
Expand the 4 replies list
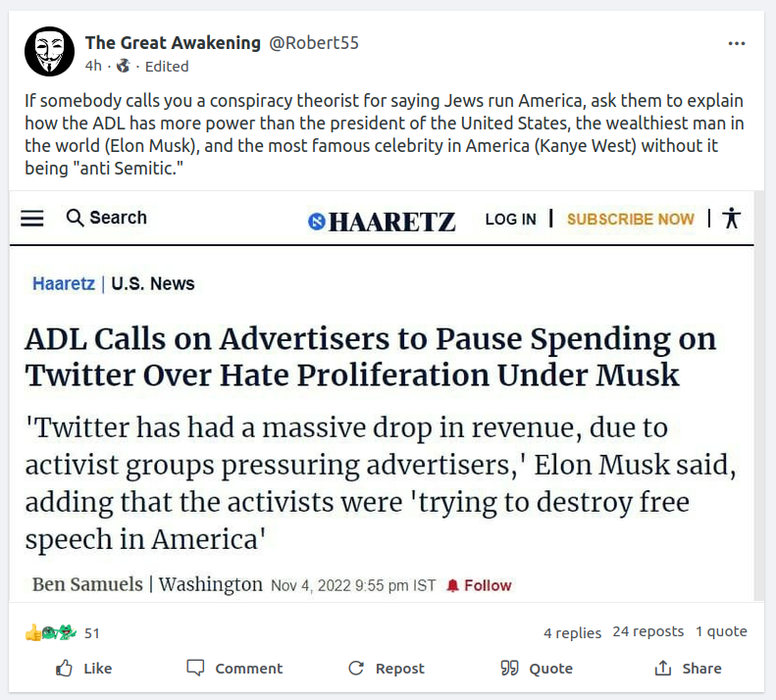[x=572, y=632]
